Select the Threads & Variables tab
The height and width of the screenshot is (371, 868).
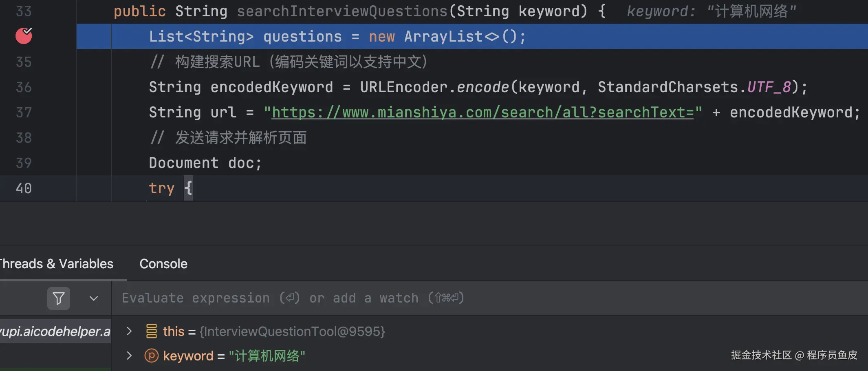[x=56, y=264]
